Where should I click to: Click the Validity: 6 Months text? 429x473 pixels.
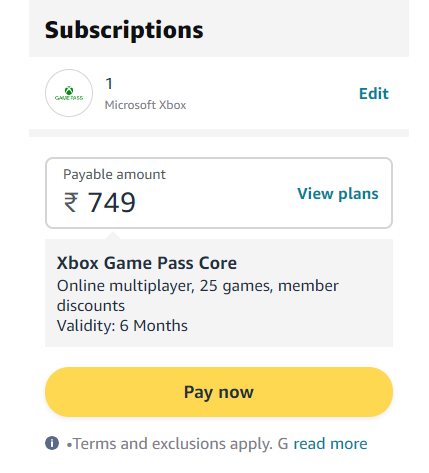pos(122,326)
